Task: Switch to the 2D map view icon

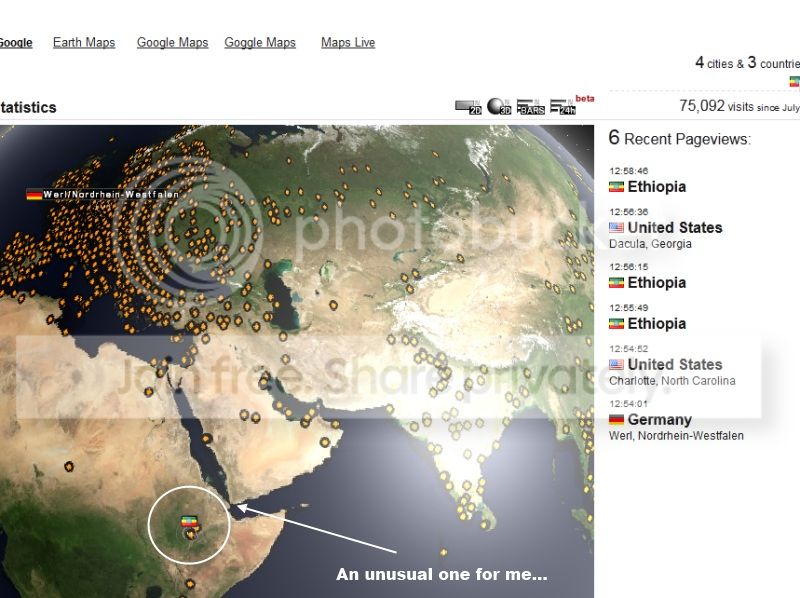Action: (x=468, y=107)
